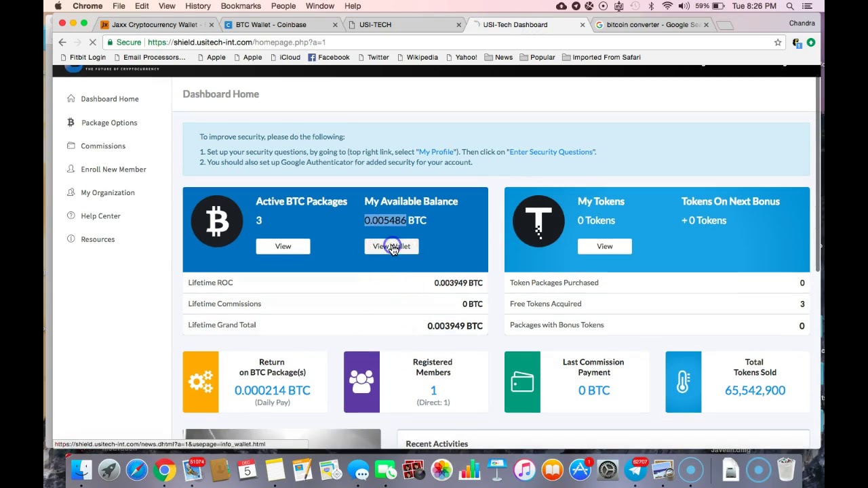
Task: Click the Commissions wallet icon in sidebar
Action: 71,146
